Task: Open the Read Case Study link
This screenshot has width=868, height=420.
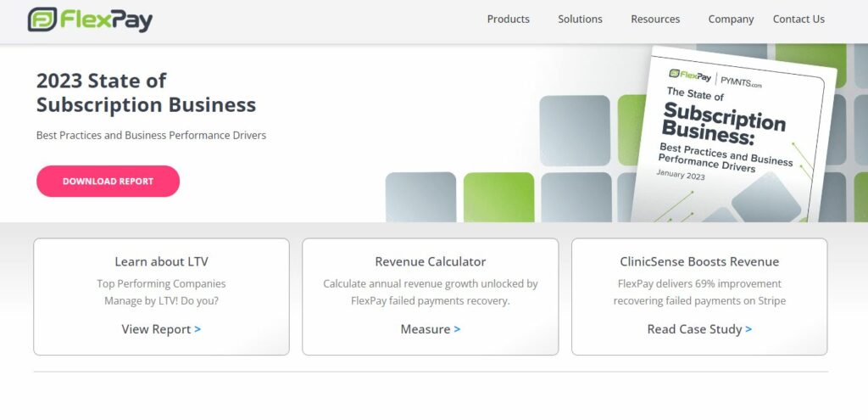Action: click(699, 329)
